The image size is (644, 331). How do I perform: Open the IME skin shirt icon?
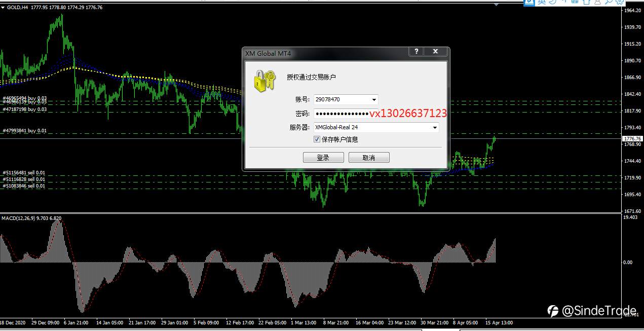point(586,2)
